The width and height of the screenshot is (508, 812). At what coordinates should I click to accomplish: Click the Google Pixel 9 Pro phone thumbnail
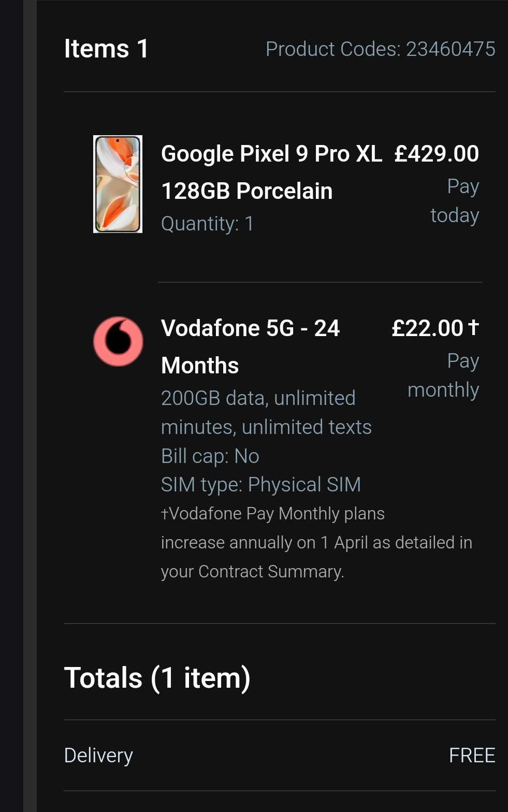118,184
